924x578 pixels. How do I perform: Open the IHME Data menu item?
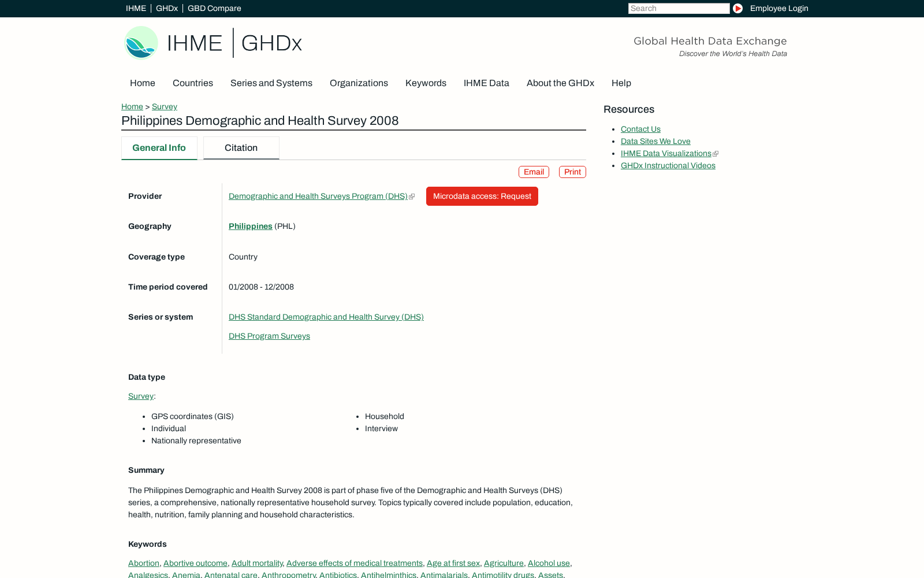(x=486, y=83)
